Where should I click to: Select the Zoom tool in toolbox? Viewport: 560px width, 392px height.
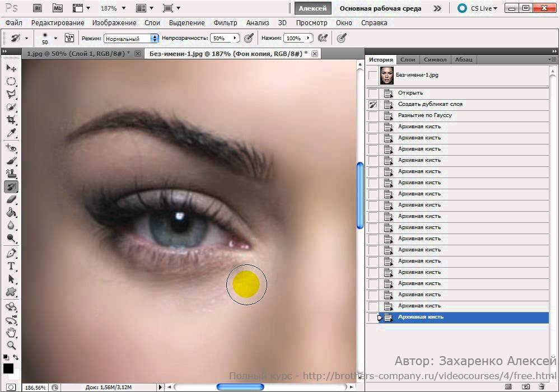coord(11,345)
